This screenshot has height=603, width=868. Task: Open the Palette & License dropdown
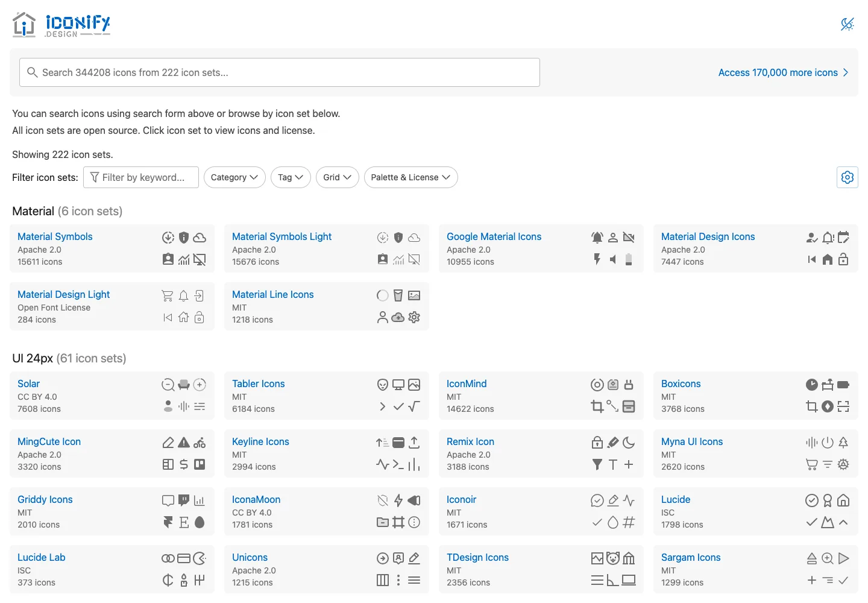coord(411,177)
